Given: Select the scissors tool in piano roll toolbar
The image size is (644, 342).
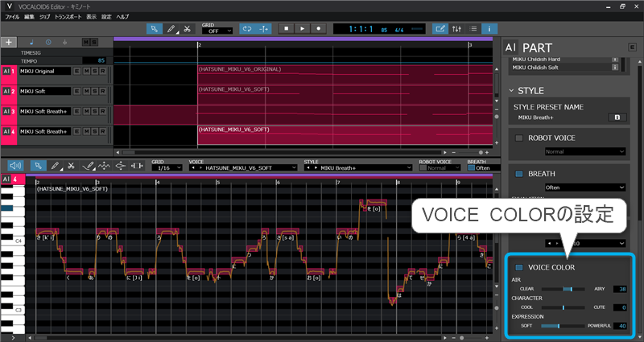Looking at the screenshot, I should point(71,166).
